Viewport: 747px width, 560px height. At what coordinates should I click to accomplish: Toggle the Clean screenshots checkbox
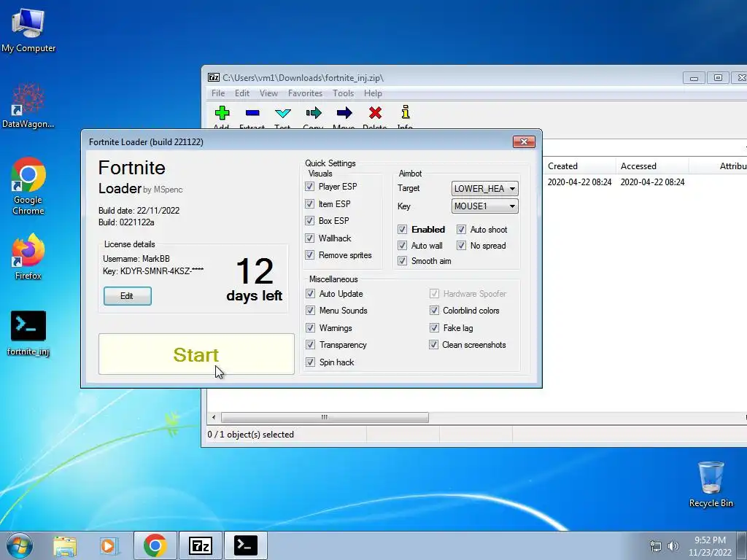click(x=433, y=344)
